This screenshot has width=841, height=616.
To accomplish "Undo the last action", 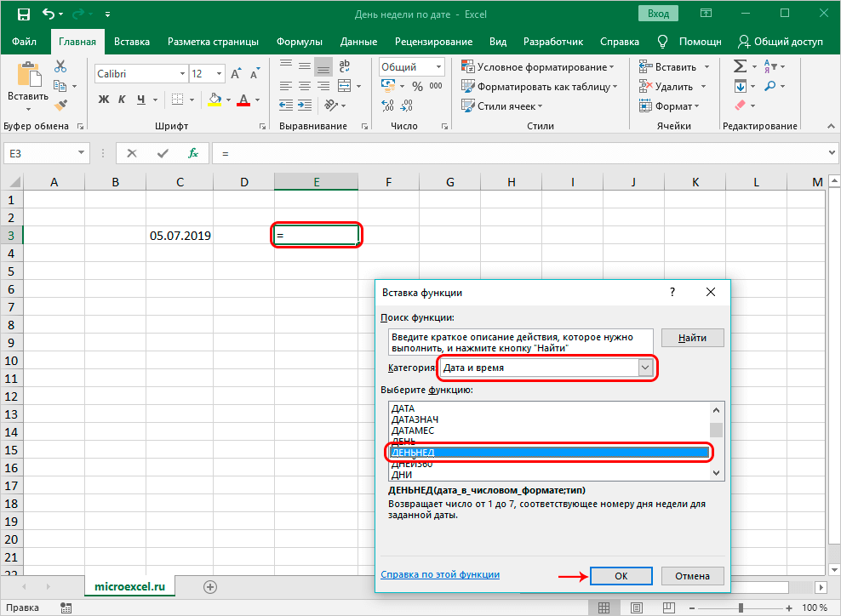I will 49,14.
